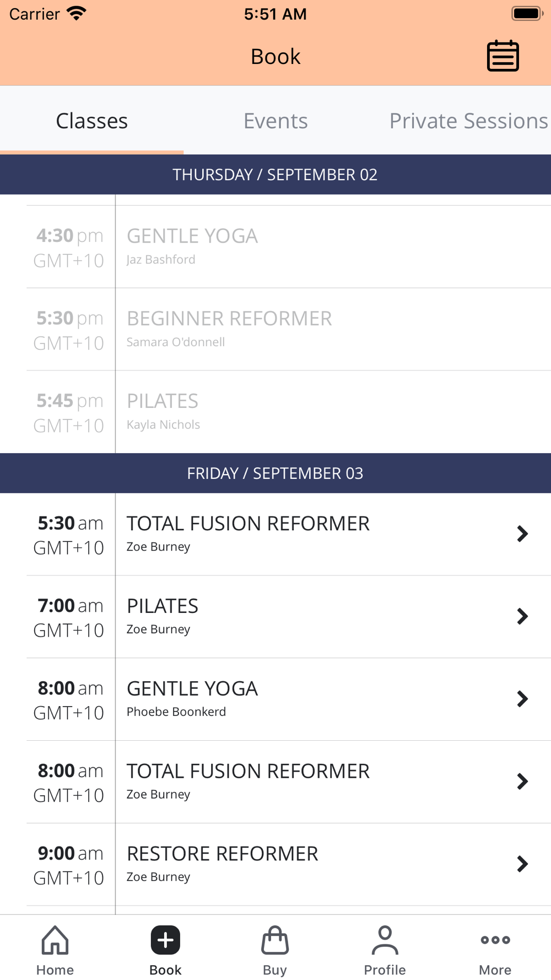Expand 5:30 am Total Fusion Reformer chevron

[x=522, y=534]
